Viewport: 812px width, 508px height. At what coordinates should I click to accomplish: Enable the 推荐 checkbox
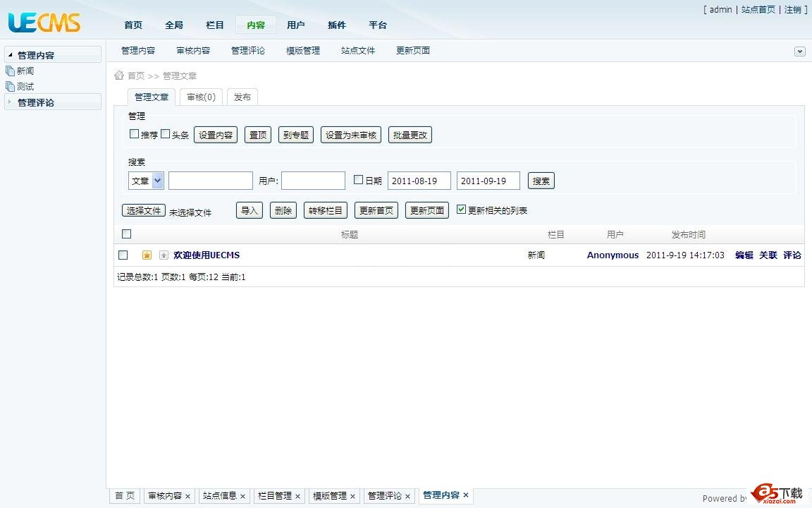[x=134, y=134]
